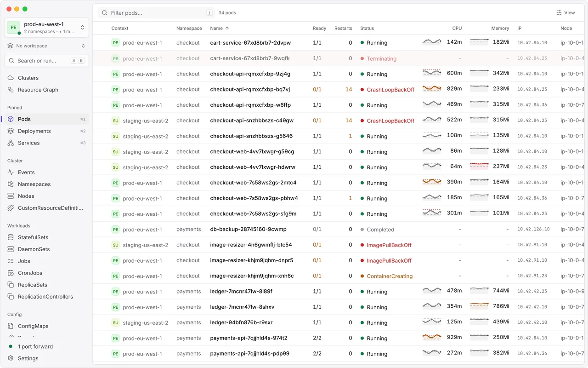Open the StatefulSets database icon
Screen dimensions: 588x368
click(11, 237)
